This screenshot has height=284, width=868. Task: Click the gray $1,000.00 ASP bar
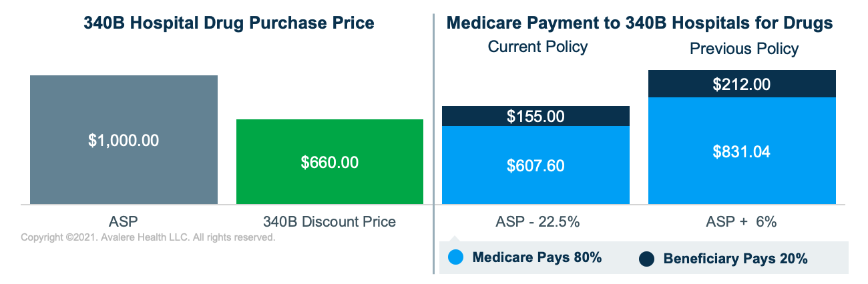pos(124,140)
